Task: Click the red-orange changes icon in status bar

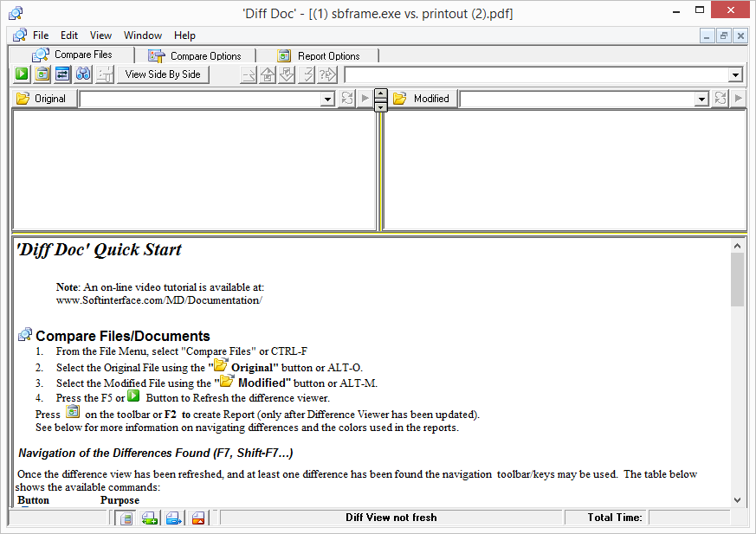Action: (x=198, y=518)
